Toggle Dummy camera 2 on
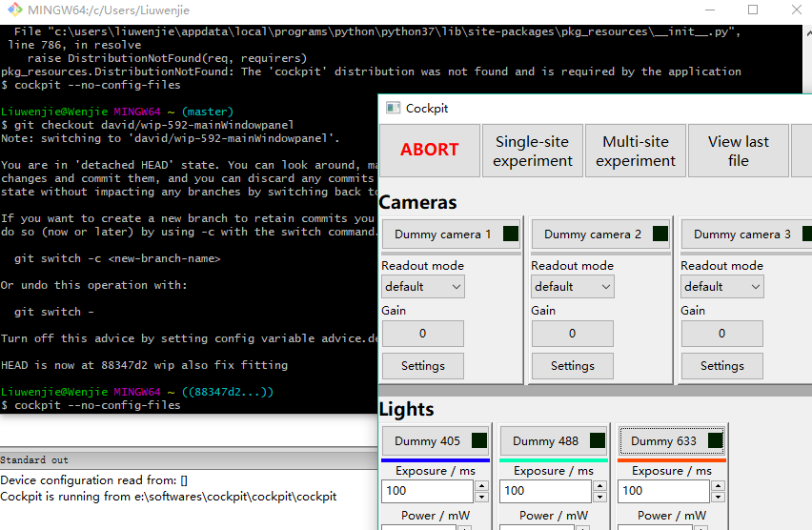This screenshot has width=812, height=530. click(600, 234)
